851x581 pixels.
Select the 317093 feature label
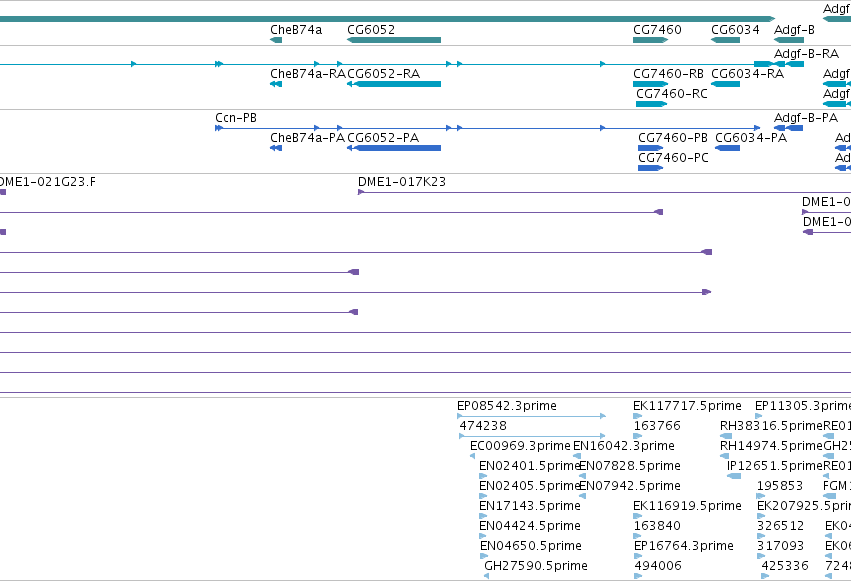click(x=780, y=546)
